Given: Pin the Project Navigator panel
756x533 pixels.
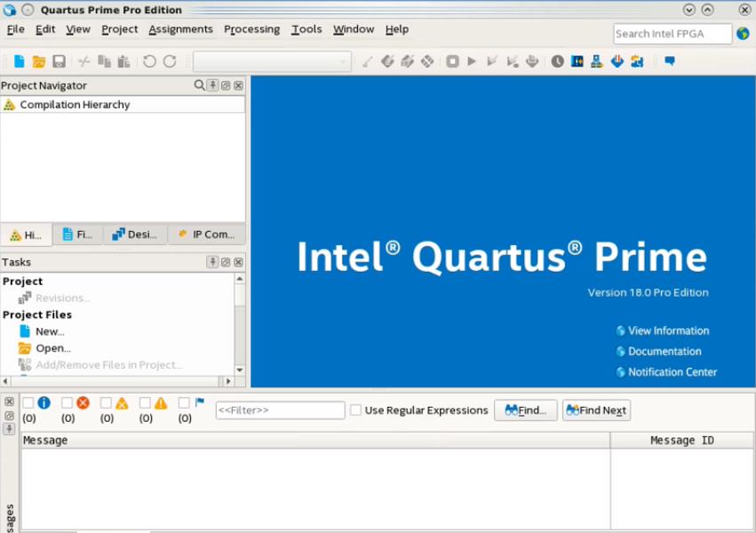Looking at the screenshot, I should coord(212,85).
